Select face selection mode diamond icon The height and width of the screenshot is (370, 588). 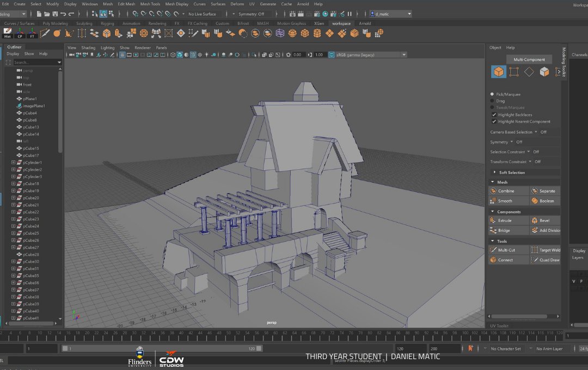click(x=529, y=72)
